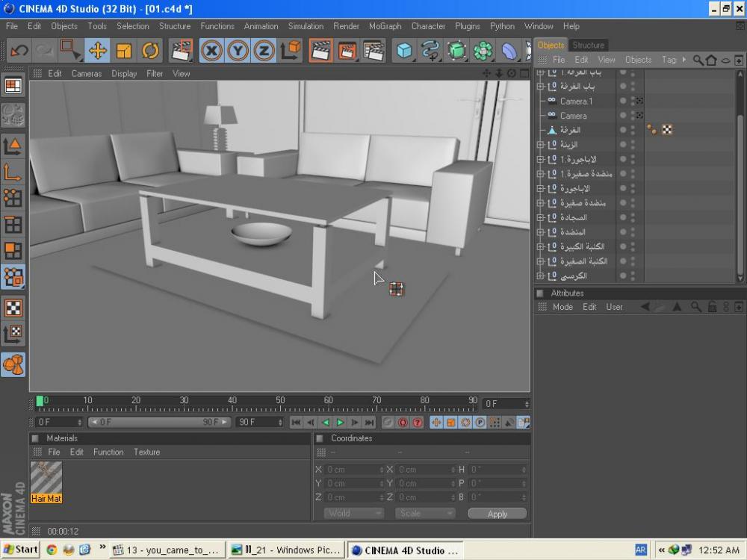
Task: Toggle the X axis lock
Action: tap(212, 51)
